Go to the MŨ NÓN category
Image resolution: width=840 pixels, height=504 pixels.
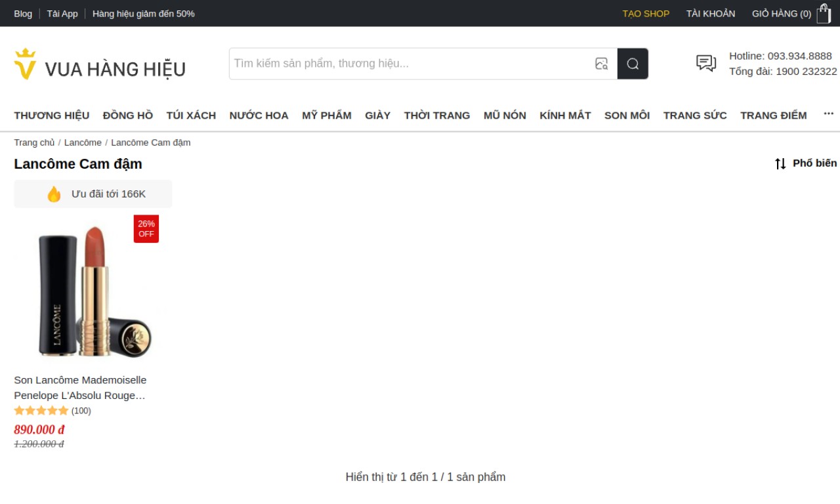(505, 115)
